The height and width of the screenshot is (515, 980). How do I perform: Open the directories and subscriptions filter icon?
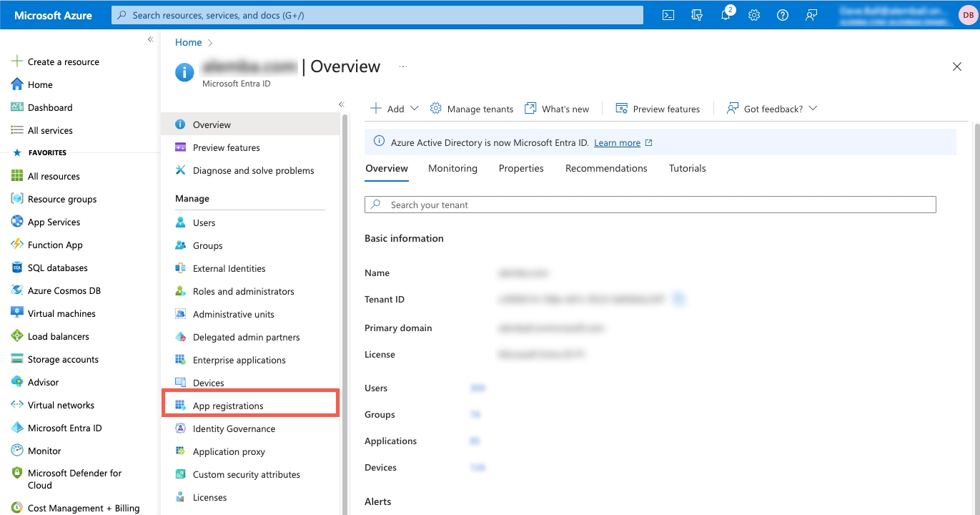click(697, 15)
